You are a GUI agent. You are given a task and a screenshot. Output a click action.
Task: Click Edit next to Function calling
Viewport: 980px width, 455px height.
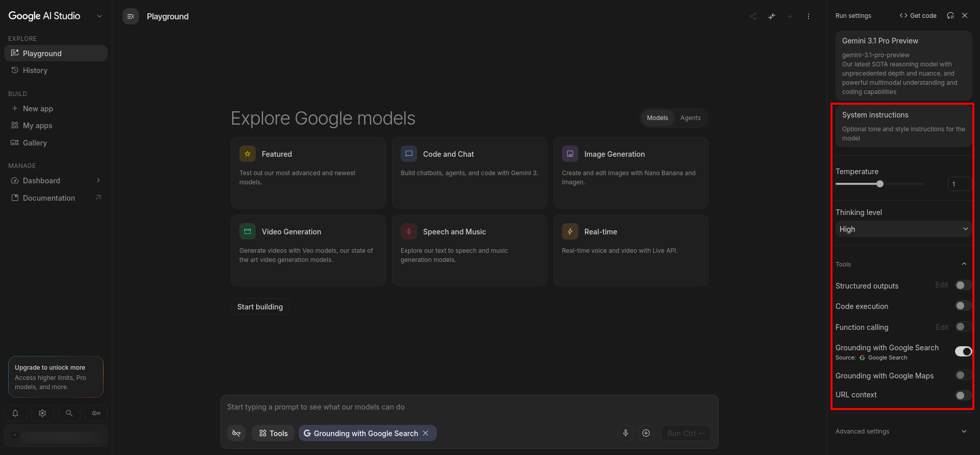coord(942,327)
